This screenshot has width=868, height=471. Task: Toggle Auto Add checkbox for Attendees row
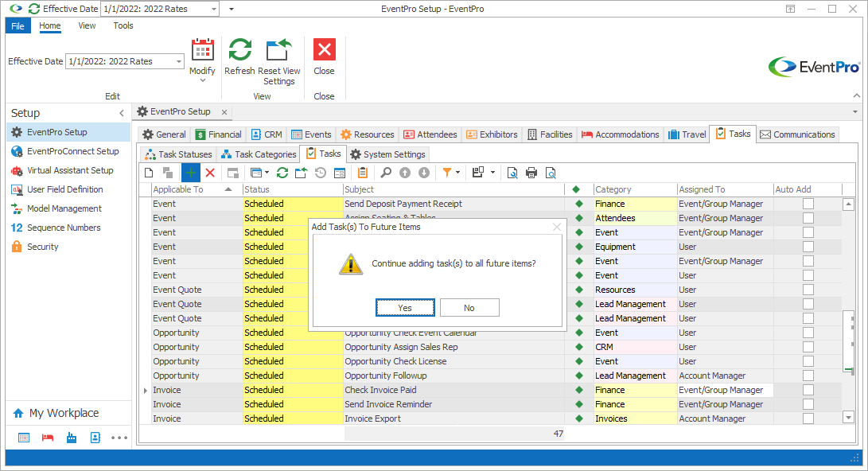click(808, 218)
